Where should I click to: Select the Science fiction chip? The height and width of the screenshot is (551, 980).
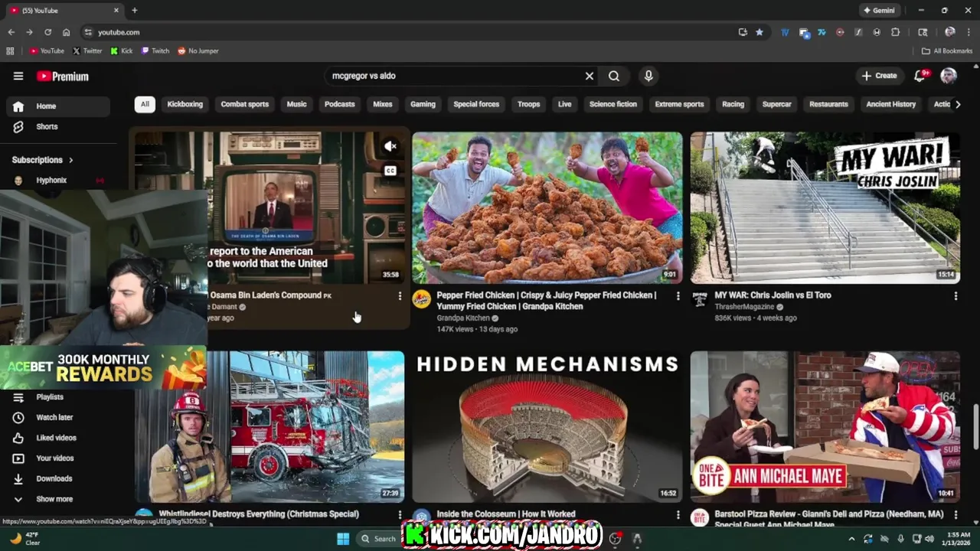tap(613, 104)
